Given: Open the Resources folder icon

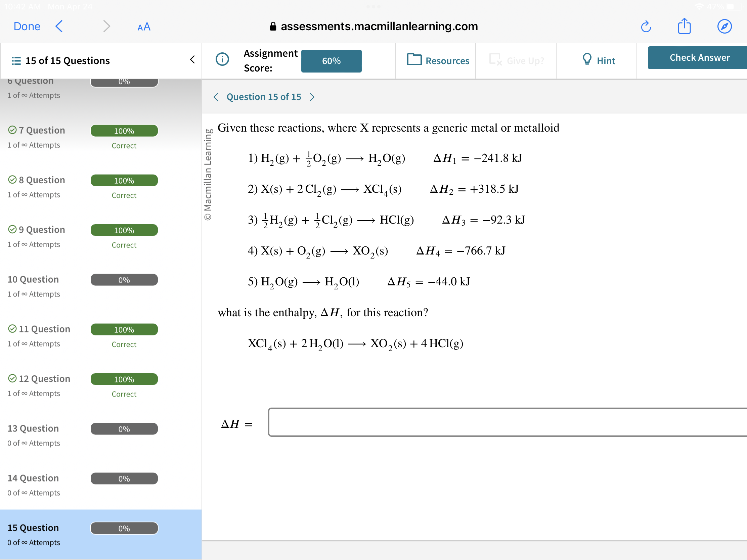Looking at the screenshot, I should (414, 59).
